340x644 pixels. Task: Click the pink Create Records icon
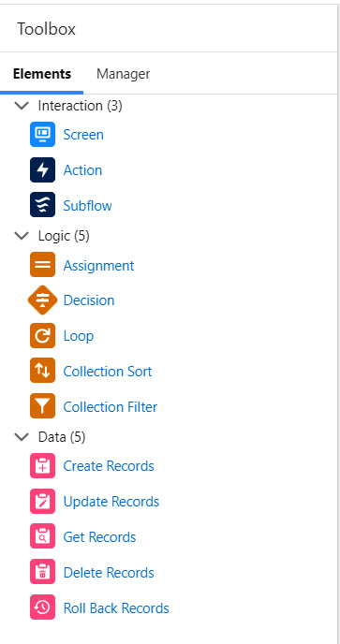click(x=42, y=466)
